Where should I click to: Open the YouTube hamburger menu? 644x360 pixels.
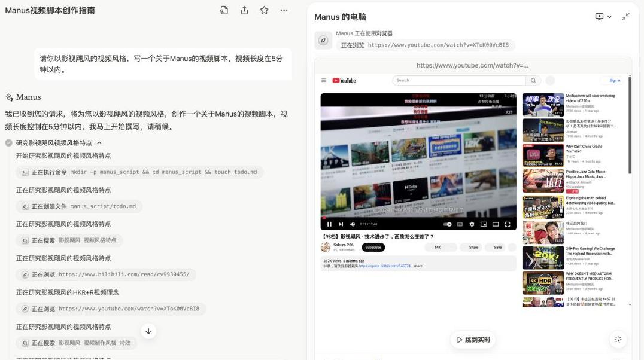coord(324,81)
